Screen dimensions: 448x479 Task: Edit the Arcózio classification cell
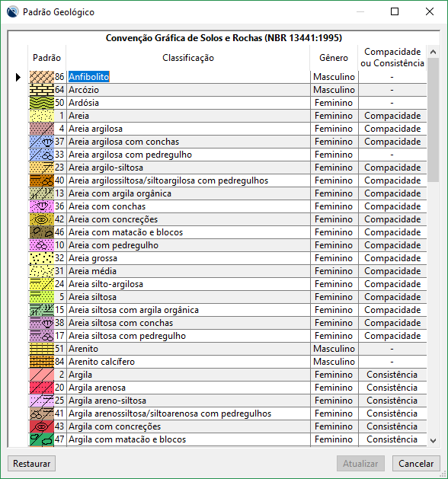tap(188, 90)
